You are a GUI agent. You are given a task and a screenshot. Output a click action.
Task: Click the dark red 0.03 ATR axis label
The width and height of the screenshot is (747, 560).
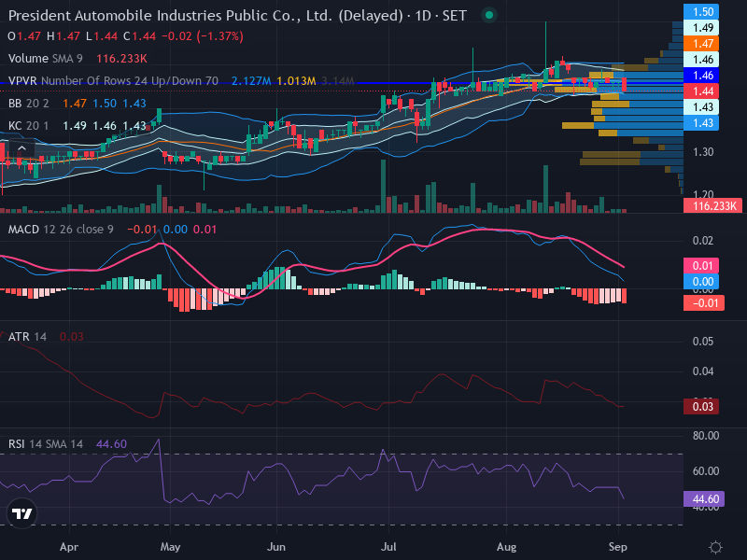701,407
